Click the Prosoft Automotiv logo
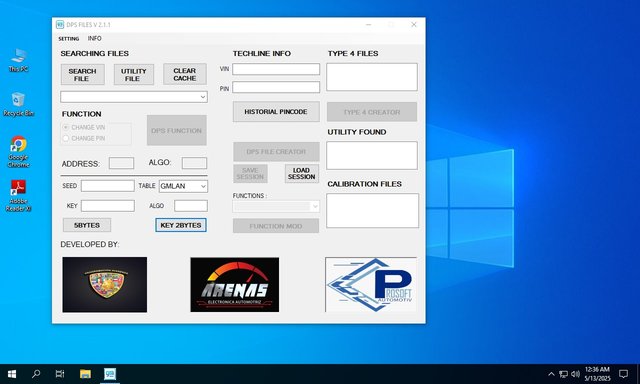The width and height of the screenshot is (640, 384). pos(371,284)
